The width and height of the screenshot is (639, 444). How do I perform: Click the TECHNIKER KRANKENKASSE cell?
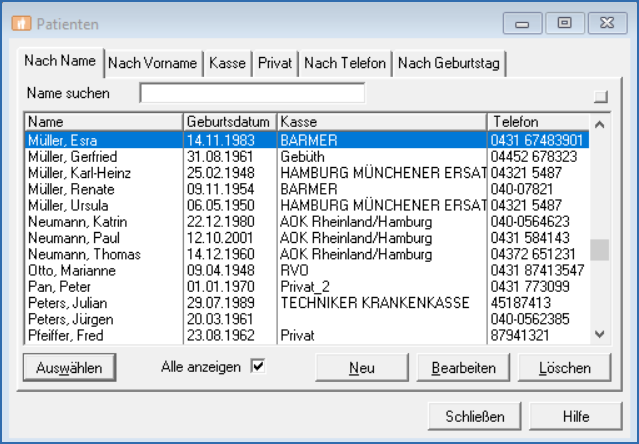pos(375,303)
